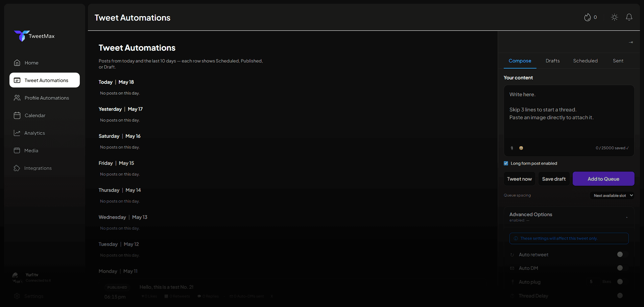Viewport: 644px width, 307px height.
Task: Enable the Thread Delay toggle
Action: click(x=622, y=296)
